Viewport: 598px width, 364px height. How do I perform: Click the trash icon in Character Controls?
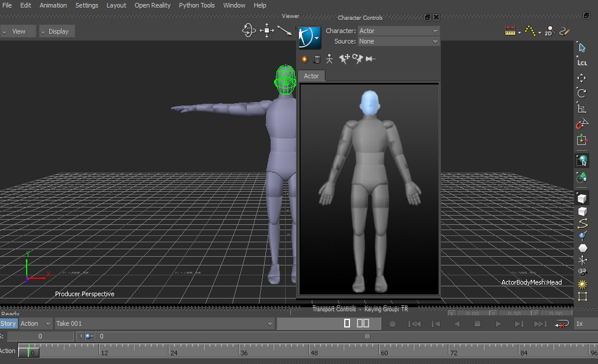click(317, 59)
